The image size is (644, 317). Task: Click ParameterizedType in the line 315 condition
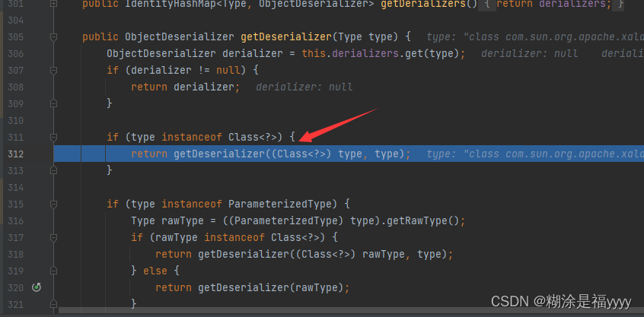click(282, 204)
